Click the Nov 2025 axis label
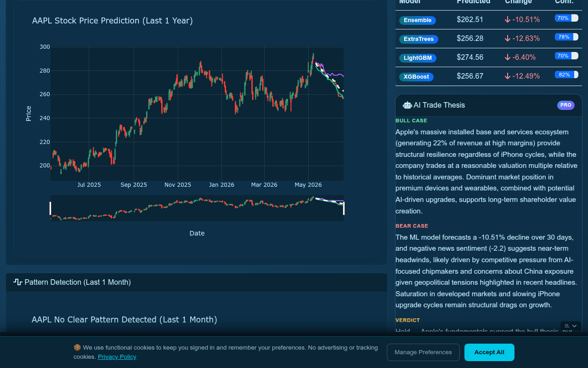The height and width of the screenshot is (368, 588). click(178, 185)
